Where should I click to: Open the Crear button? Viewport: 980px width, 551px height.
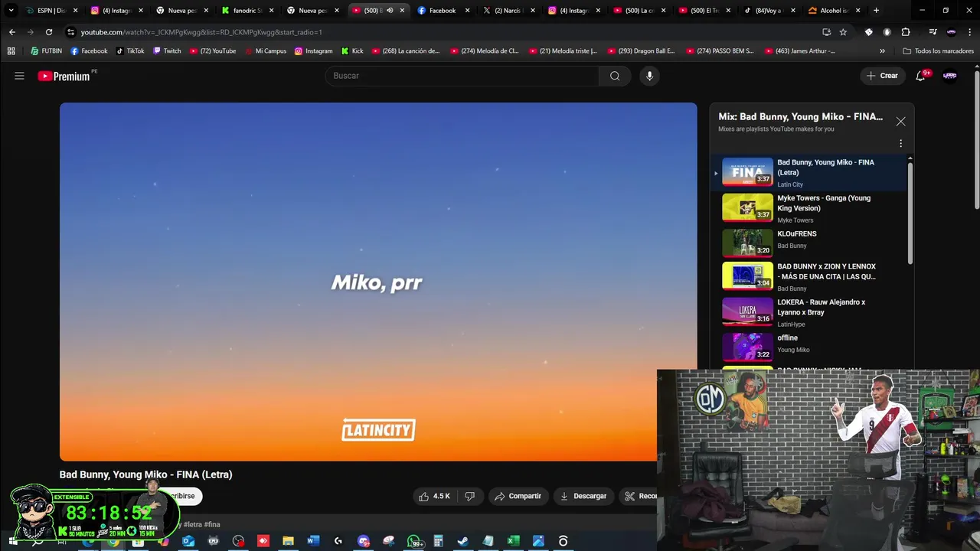point(882,76)
